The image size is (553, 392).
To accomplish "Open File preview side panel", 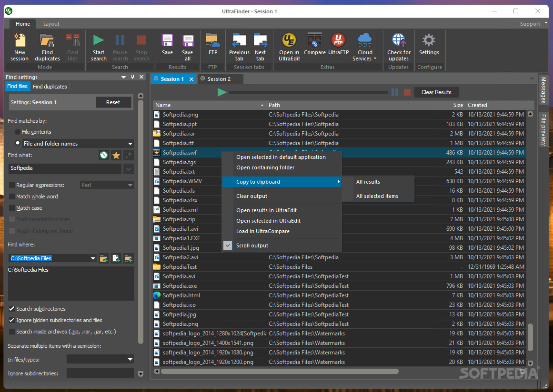I will click(543, 129).
